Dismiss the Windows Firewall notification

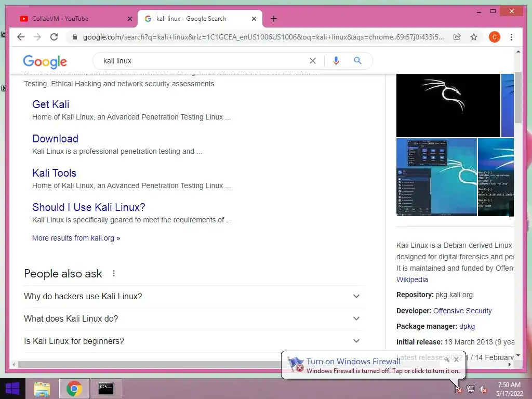click(456, 359)
